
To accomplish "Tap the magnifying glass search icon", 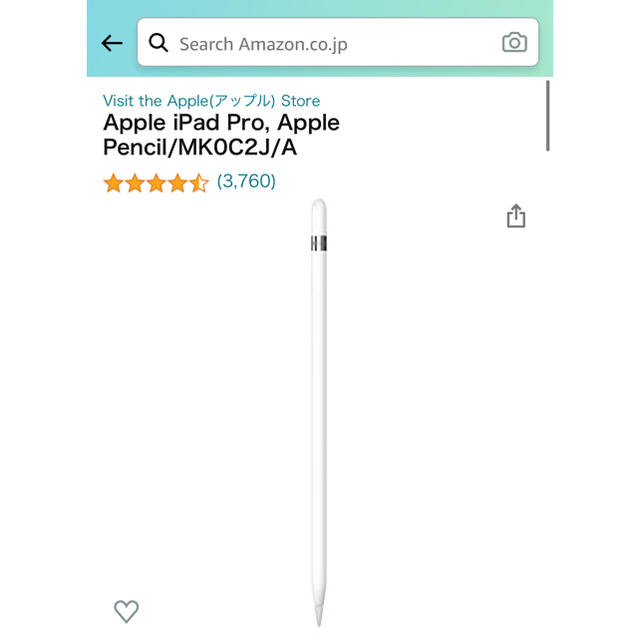I will click(x=158, y=42).
